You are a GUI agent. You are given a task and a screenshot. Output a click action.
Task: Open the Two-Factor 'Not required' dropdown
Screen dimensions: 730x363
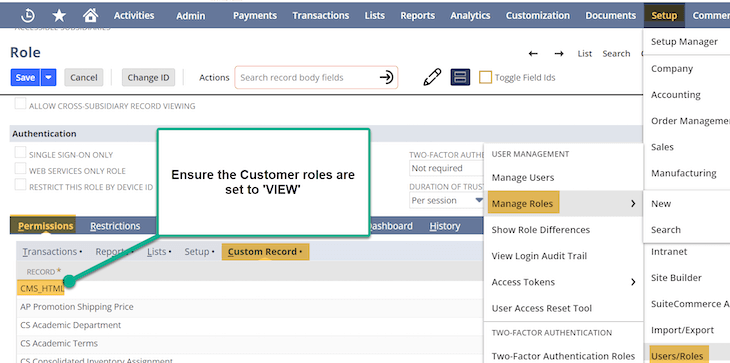(x=446, y=168)
